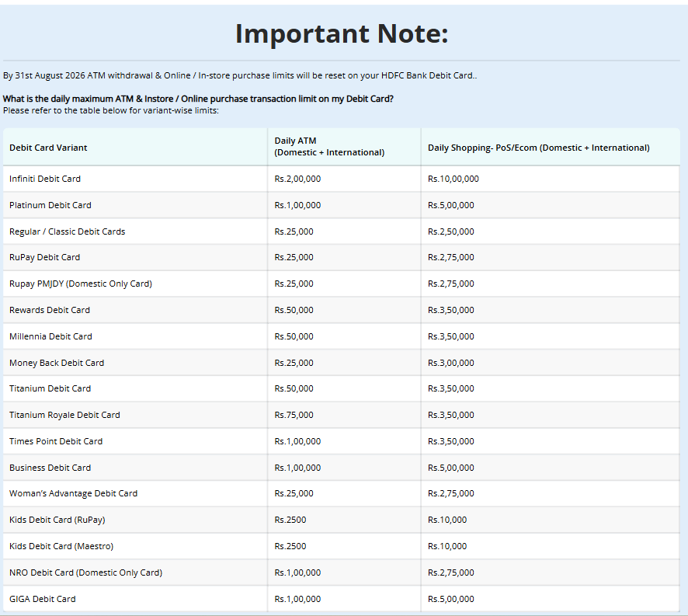This screenshot has height=616, width=688.
Task: Select 'Kids Debit Card (Maestro)' row name
Action: tap(61, 546)
